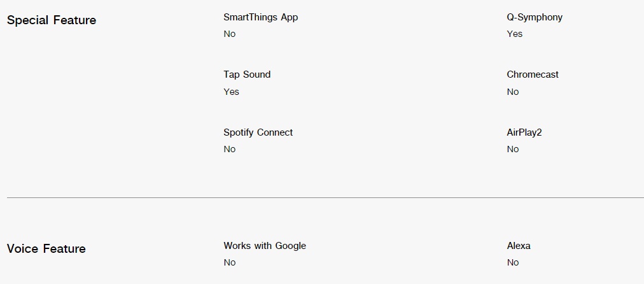Click the word Google in Works with Google

[290, 246]
